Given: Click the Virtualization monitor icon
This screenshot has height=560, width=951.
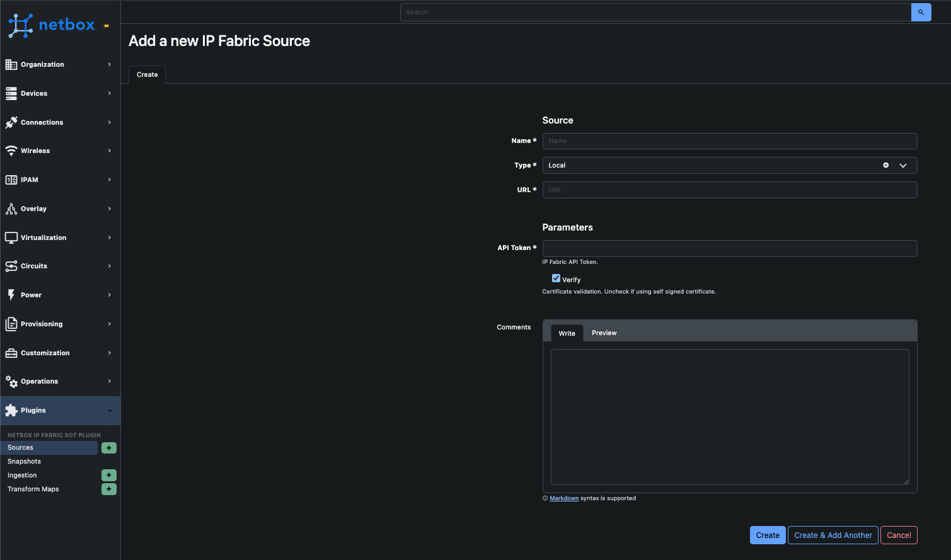Looking at the screenshot, I should pyautogui.click(x=11, y=237).
